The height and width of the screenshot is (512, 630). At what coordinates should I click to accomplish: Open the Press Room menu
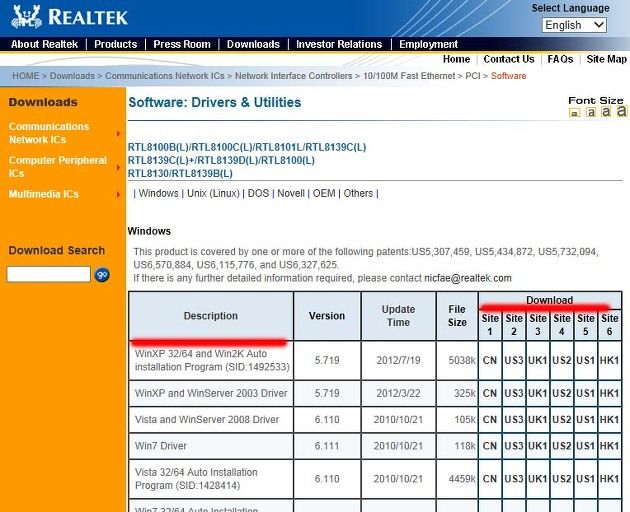tap(182, 44)
